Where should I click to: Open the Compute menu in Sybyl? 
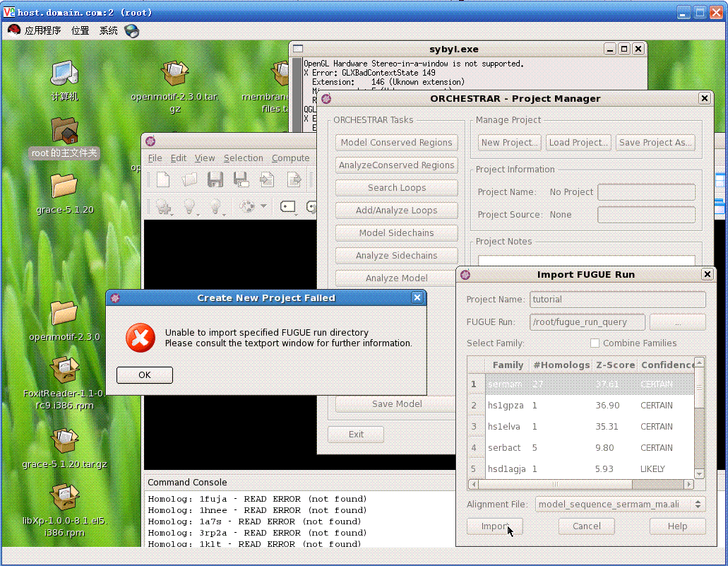[291, 158]
